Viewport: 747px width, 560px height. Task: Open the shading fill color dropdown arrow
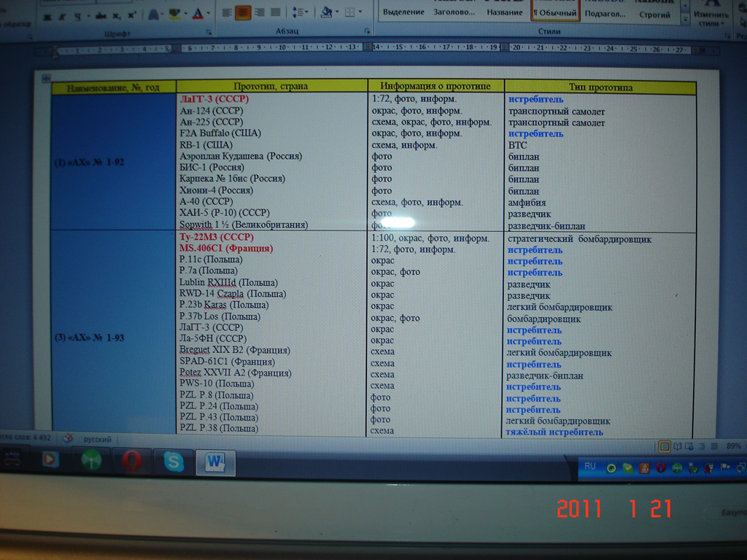pos(336,13)
